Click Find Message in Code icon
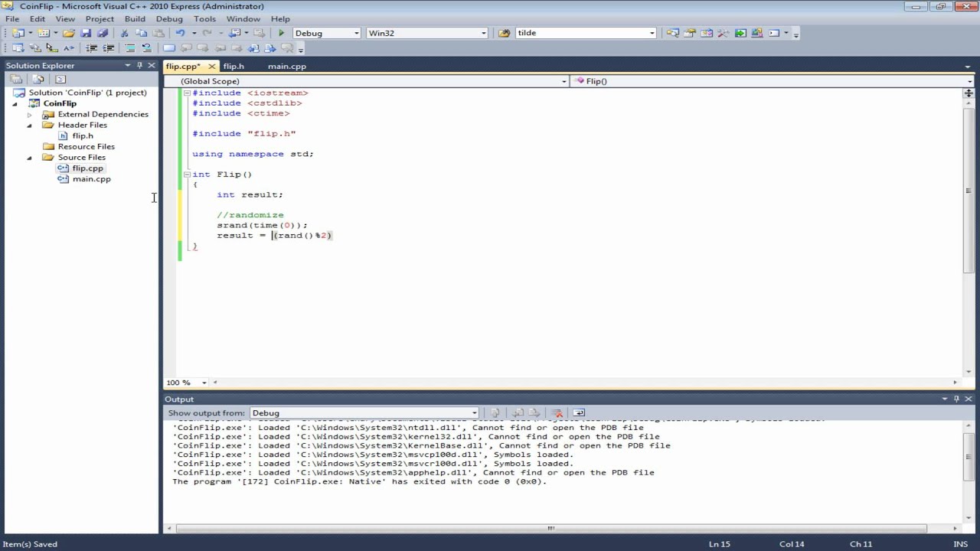This screenshot has width=980, height=551. [x=495, y=412]
